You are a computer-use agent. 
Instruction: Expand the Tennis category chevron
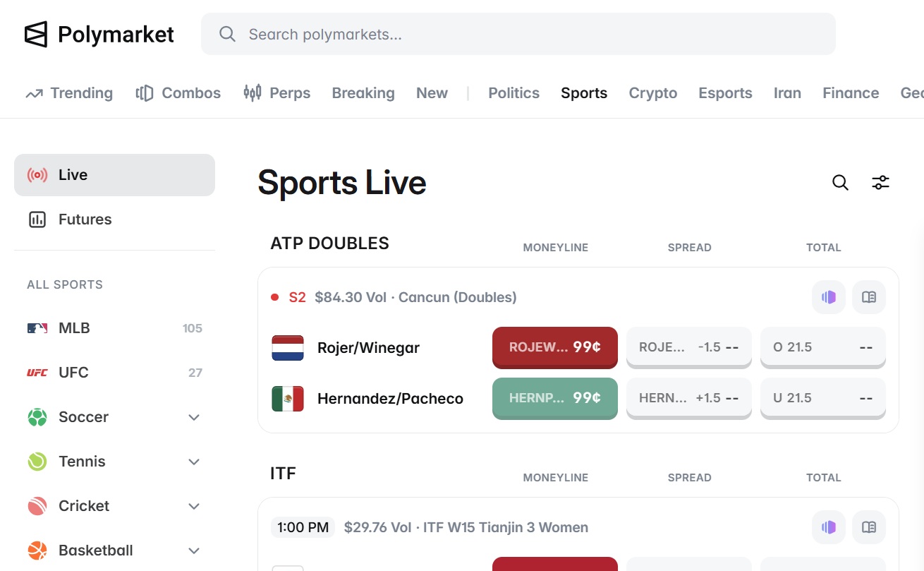(194, 462)
